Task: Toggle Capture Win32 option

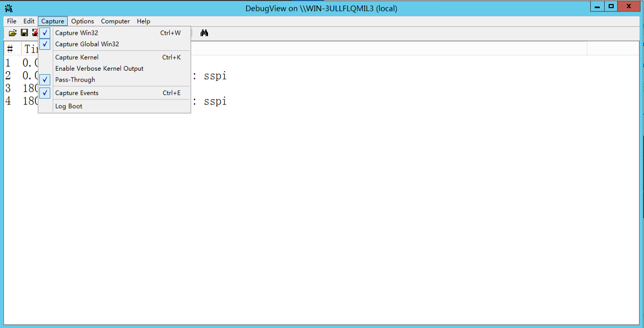Action: (114, 33)
